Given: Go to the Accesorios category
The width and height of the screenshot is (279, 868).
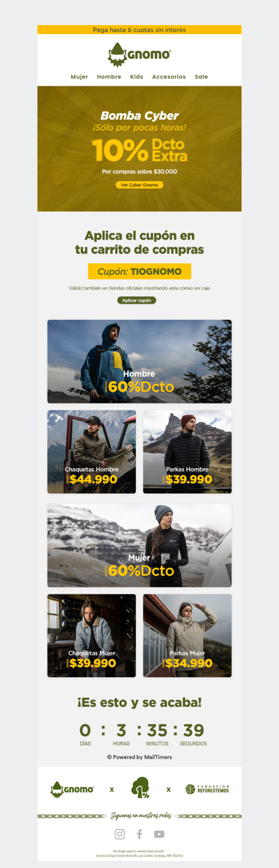Looking at the screenshot, I should click(x=169, y=77).
